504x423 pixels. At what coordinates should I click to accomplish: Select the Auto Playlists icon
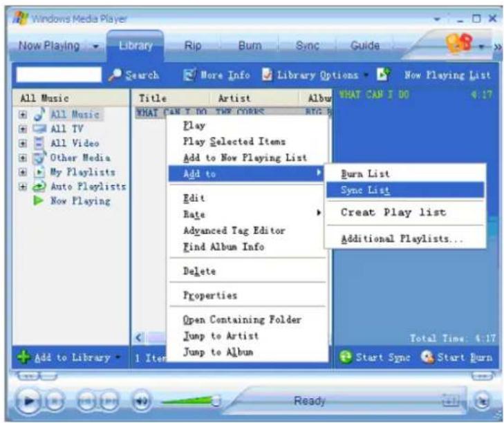(x=39, y=187)
